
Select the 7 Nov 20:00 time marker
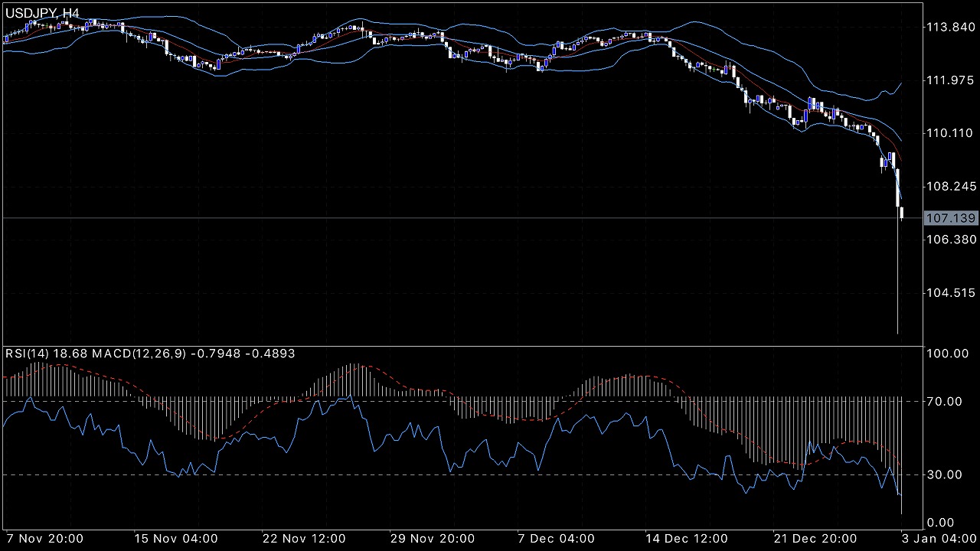46,538
